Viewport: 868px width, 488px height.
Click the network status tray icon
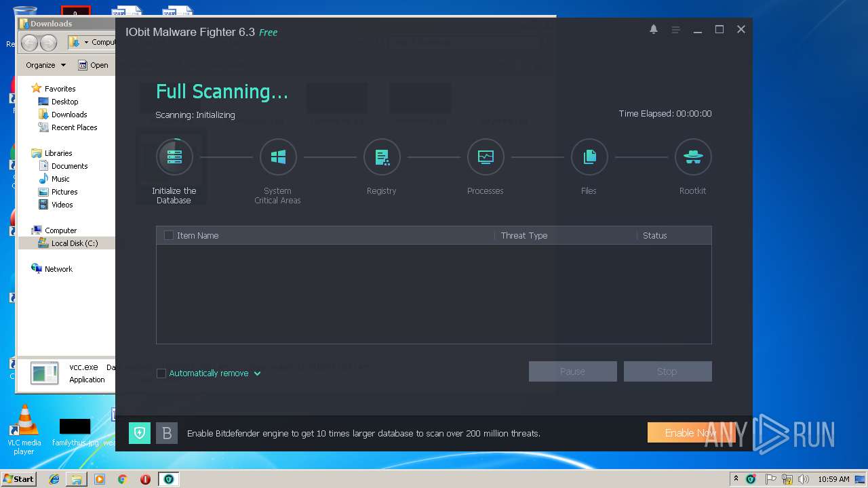tap(787, 479)
